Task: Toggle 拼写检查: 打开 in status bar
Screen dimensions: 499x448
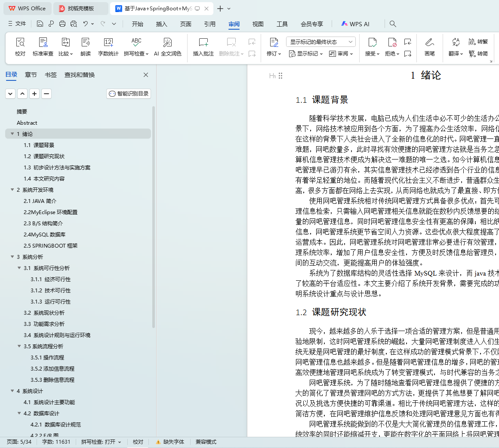Action: click(x=101, y=442)
